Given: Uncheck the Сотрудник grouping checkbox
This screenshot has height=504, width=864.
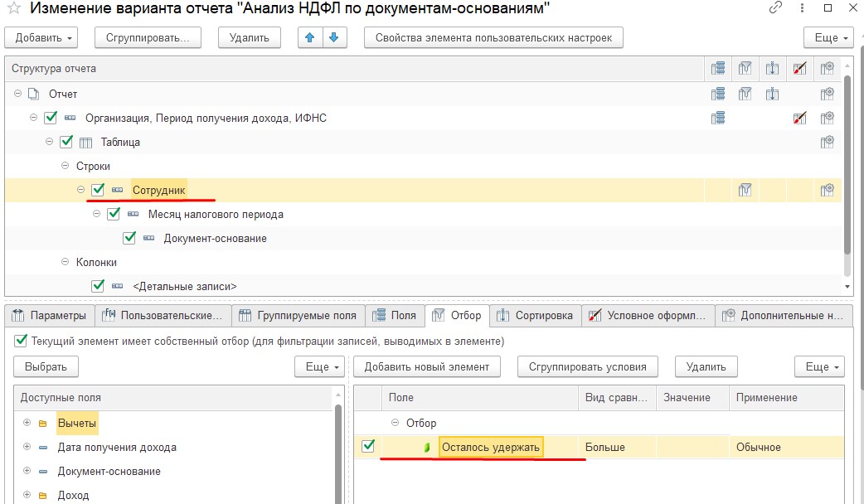Looking at the screenshot, I should [x=98, y=190].
